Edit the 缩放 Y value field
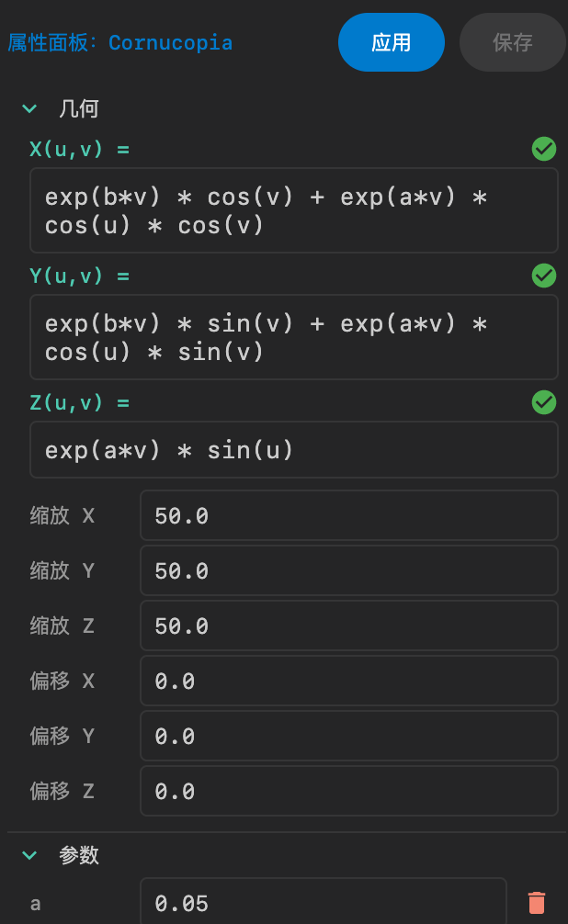This screenshot has width=568, height=924. (x=348, y=570)
